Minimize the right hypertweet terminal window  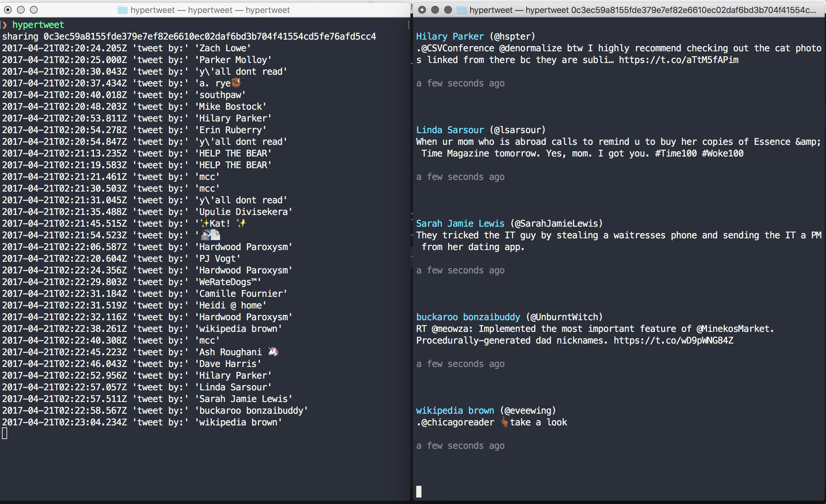coord(435,10)
